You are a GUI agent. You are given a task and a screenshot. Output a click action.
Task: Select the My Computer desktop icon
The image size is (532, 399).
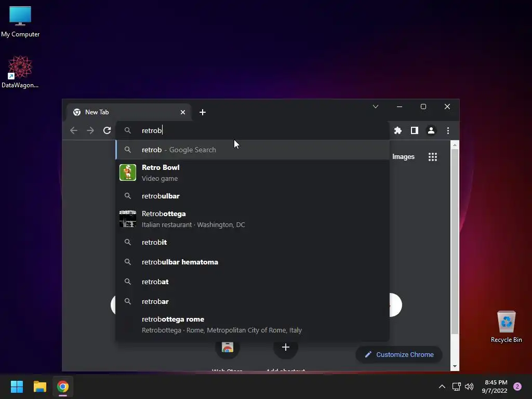(20, 22)
